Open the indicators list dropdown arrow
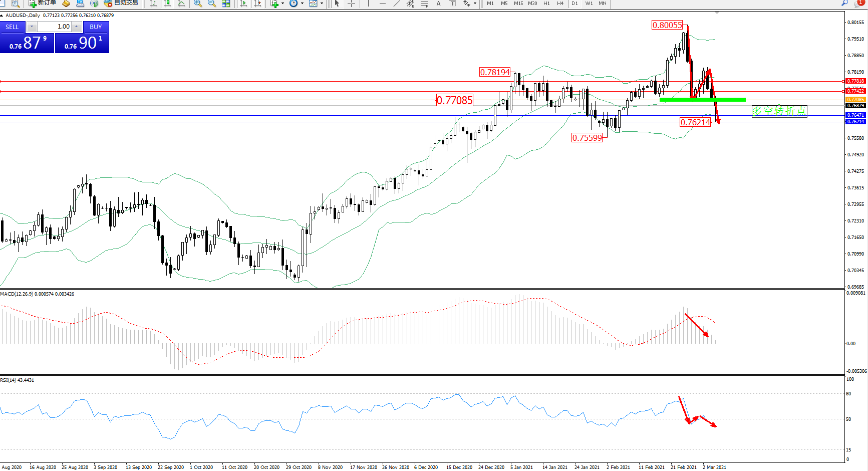The height and width of the screenshot is (471, 868). pyautogui.click(x=282, y=4)
